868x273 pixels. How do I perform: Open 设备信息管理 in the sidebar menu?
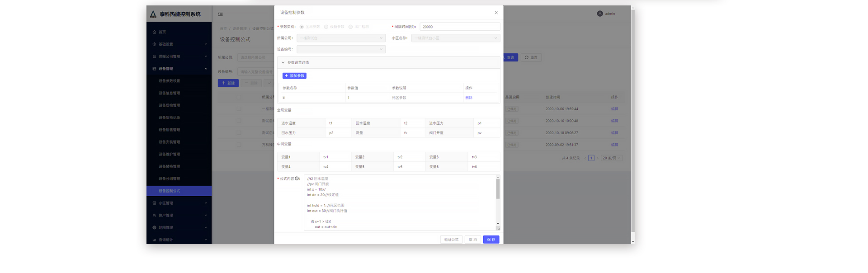[169, 93]
